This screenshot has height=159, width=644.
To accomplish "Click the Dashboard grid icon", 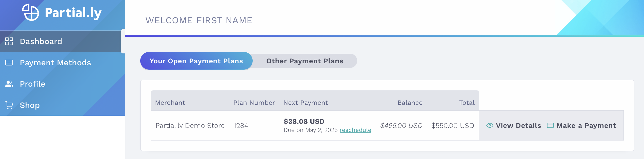I will coord(9,41).
